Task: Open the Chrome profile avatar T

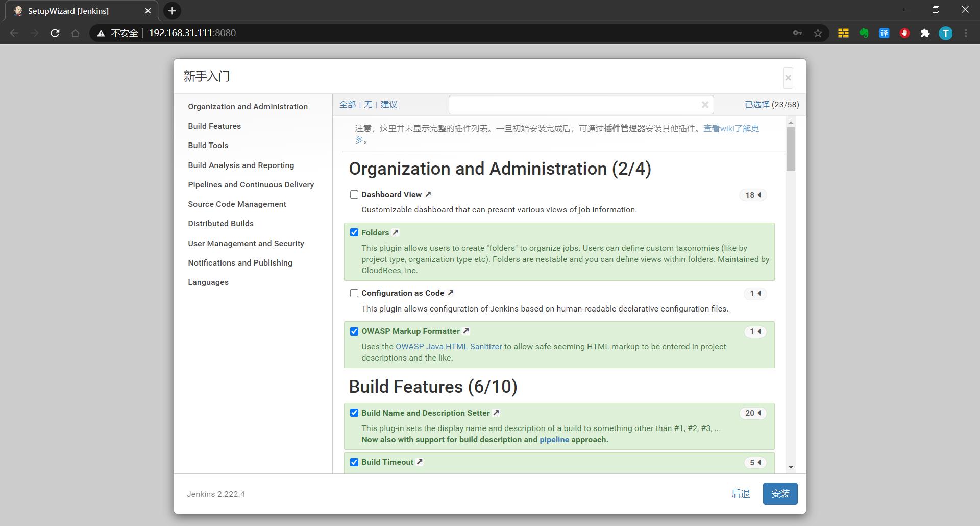Action: (x=945, y=33)
